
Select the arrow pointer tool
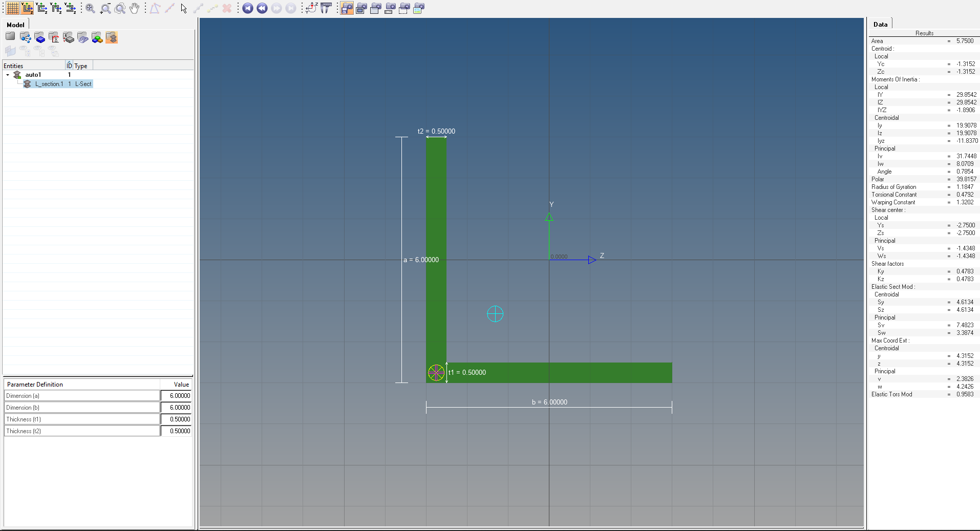[x=184, y=8]
